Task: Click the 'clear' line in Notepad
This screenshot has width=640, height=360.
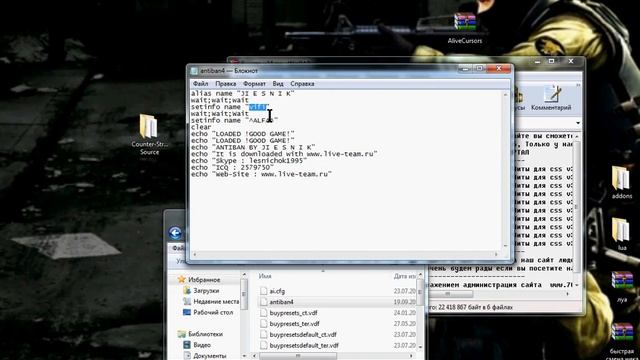Action: pyautogui.click(x=201, y=127)
